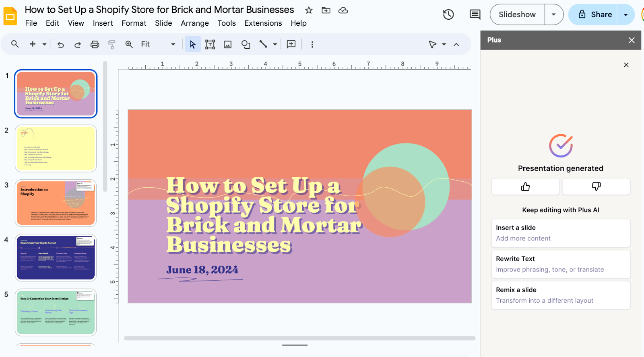Open the Slide menu
Image resolution: width=644 pixels, height=357 pixels.
point(163,23)
